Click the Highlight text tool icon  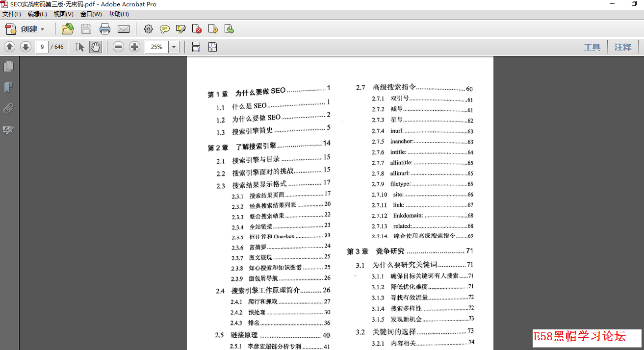tap(180, 29)
